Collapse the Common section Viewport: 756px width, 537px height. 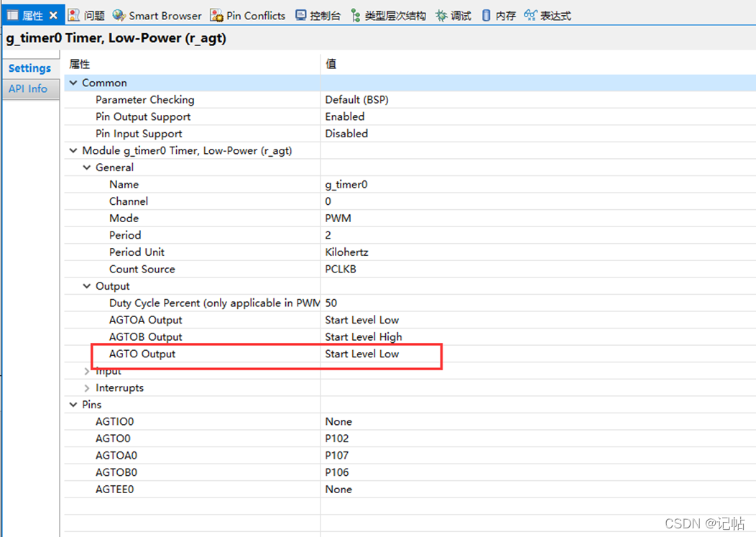pyautogui.click(x=73, y=83)
